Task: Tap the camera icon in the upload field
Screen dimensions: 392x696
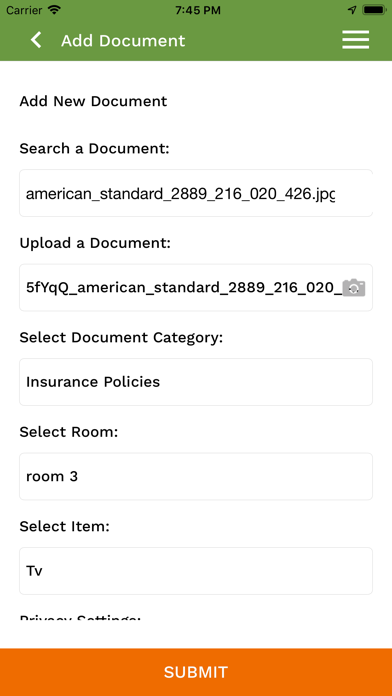Action: (354, 288)
